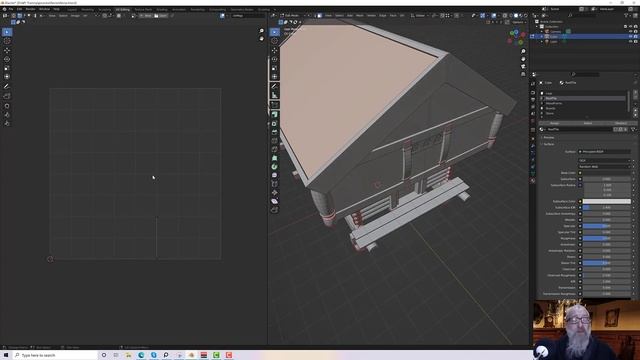Open the File menu
The height and width of the screenshot is (360, 640).
(x=11, y=9)
